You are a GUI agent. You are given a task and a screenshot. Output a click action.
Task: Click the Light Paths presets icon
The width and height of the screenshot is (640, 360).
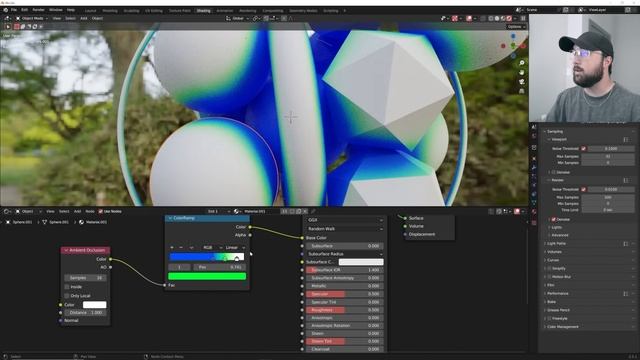point(625,244)
